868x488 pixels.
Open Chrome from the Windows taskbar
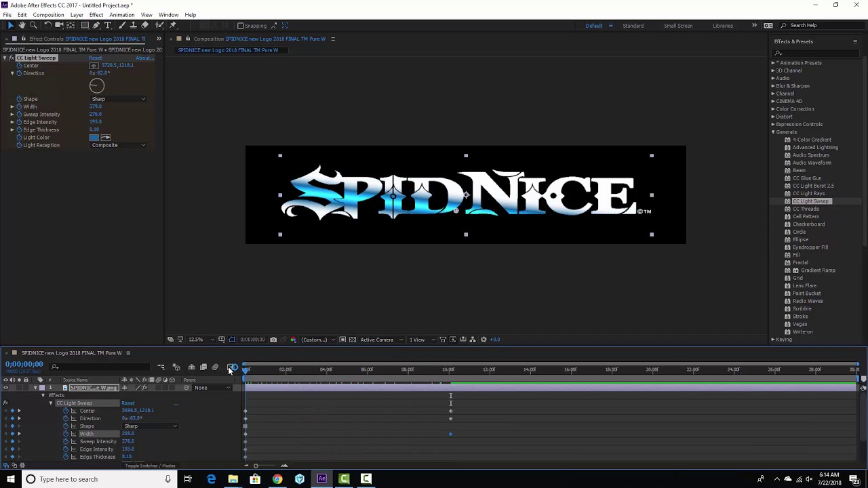pos(277,479)
